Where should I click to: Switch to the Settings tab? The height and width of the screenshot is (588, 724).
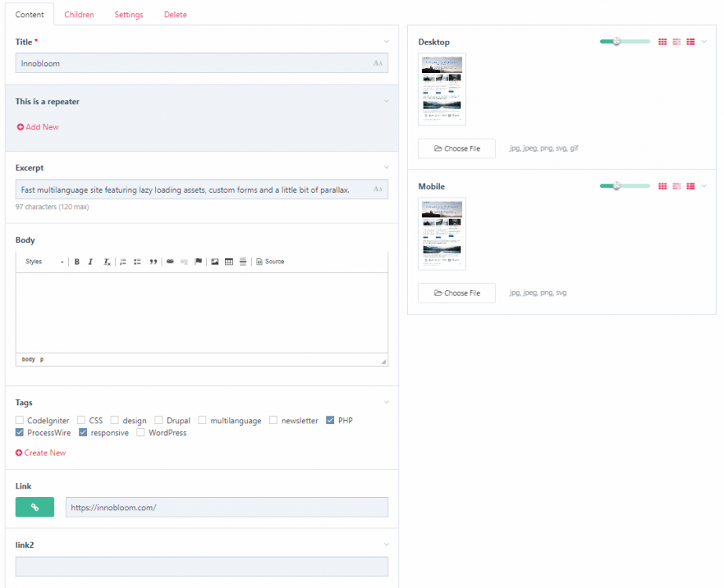click(x=128, y=14)
